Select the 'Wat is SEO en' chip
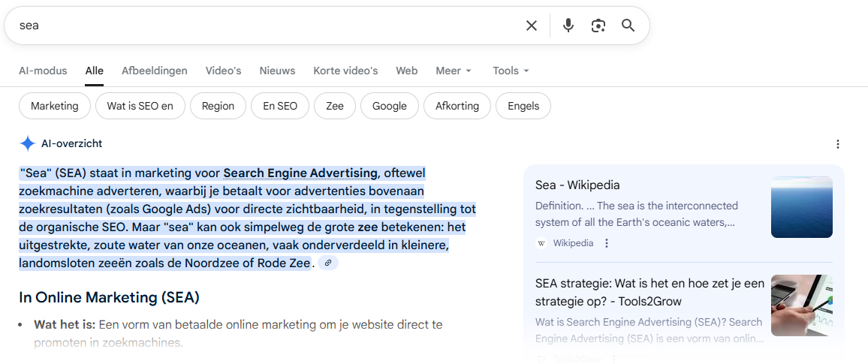The height and width of the screenshot is (364, 868). point(140,106)
